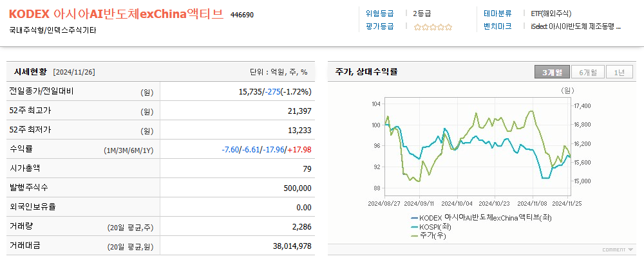This screenshot has width=644, height=263.
Task: Select the 3개월 chart period tab
Action: [552, 72]
